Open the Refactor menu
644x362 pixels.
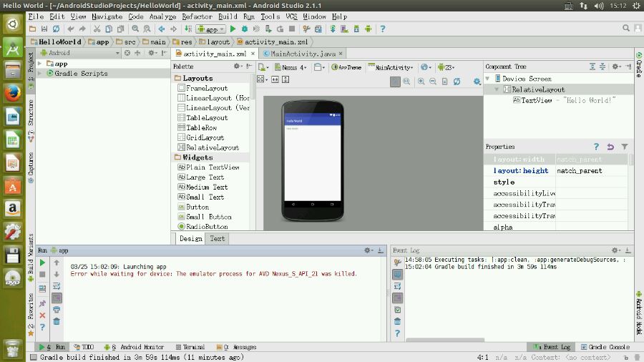pyautogui.click(x=197, y=16)
